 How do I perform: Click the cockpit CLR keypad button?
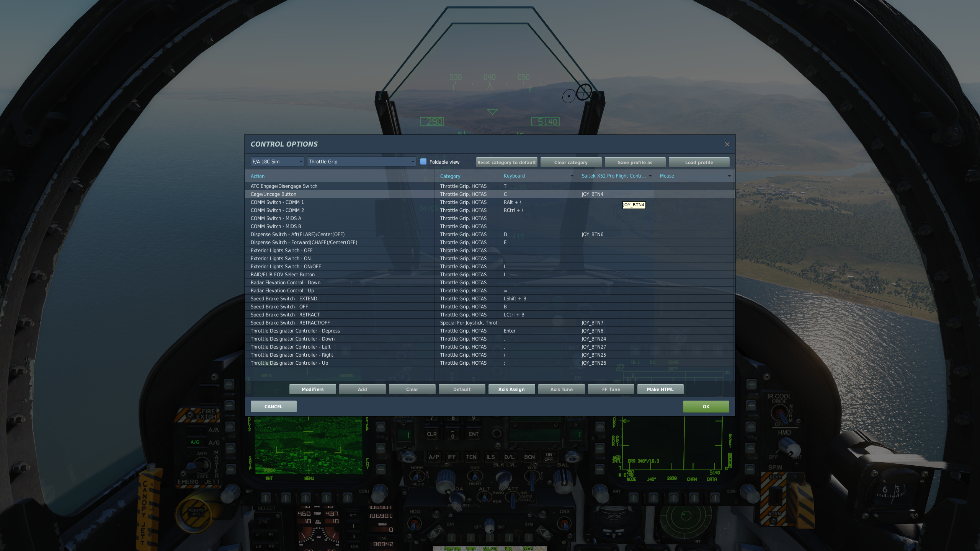pyautogui.click(x=432, y=434)
